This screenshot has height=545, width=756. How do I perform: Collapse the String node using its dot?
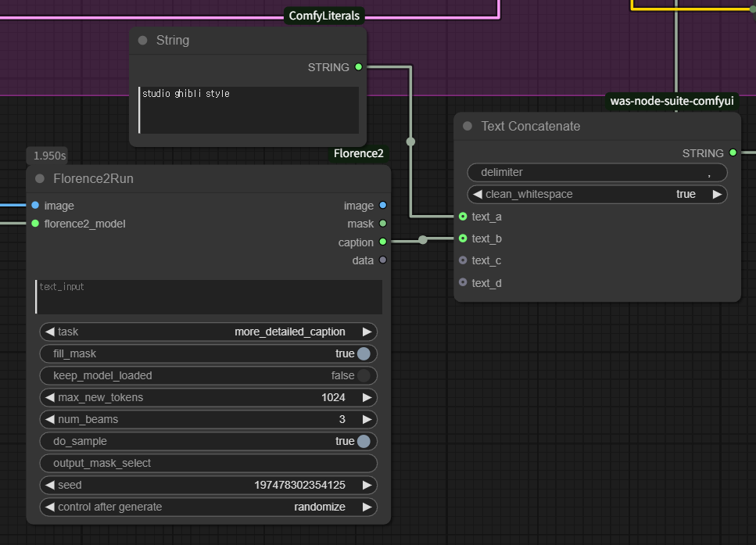point(143,41)
